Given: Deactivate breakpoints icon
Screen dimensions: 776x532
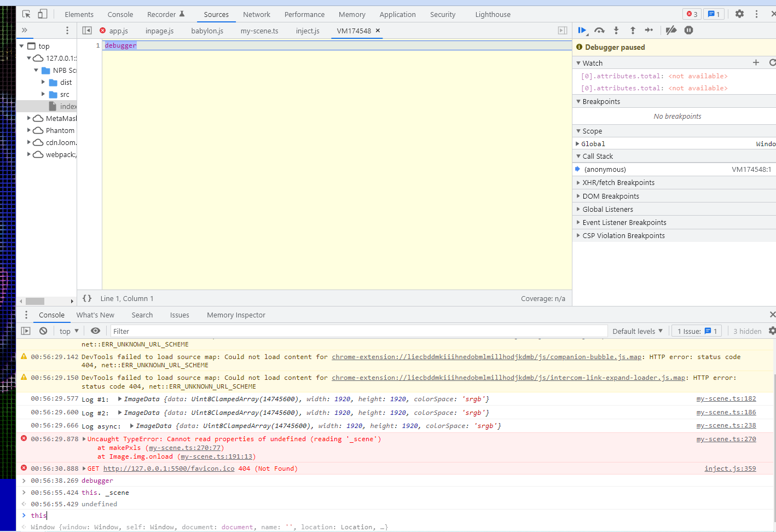Looking at the screenshot, I should (671, 31).
